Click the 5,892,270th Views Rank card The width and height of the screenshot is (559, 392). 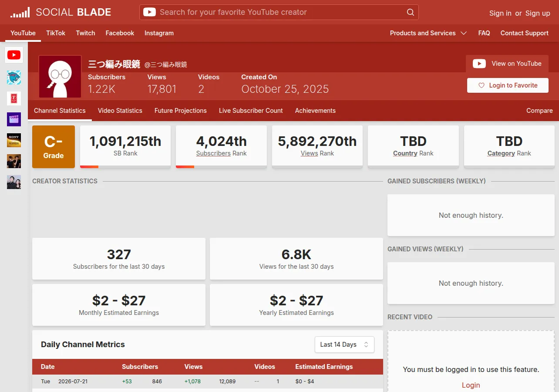point(317,147)
